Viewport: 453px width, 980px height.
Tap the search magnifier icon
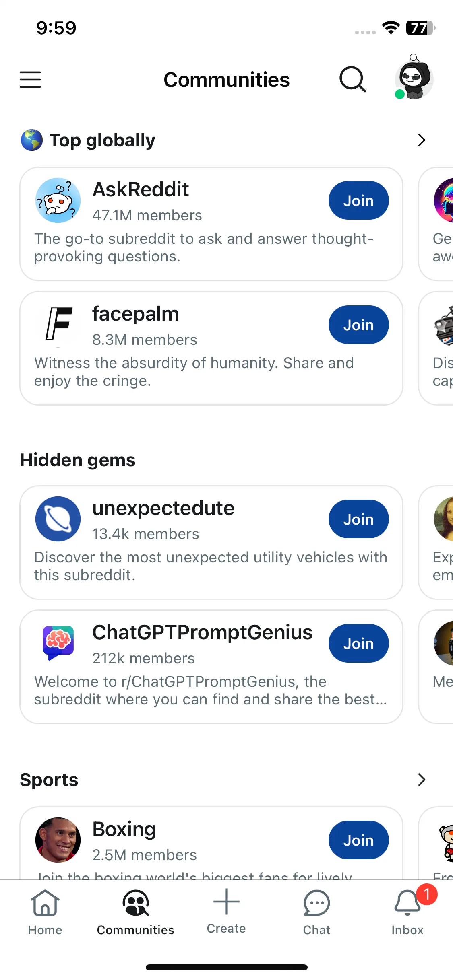[353, 80]
